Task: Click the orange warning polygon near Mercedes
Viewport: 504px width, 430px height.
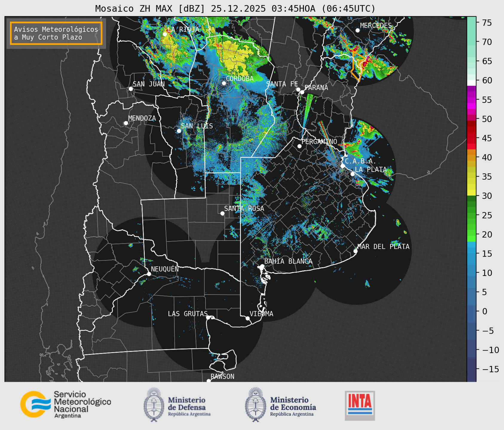Action: click(359, 66)
